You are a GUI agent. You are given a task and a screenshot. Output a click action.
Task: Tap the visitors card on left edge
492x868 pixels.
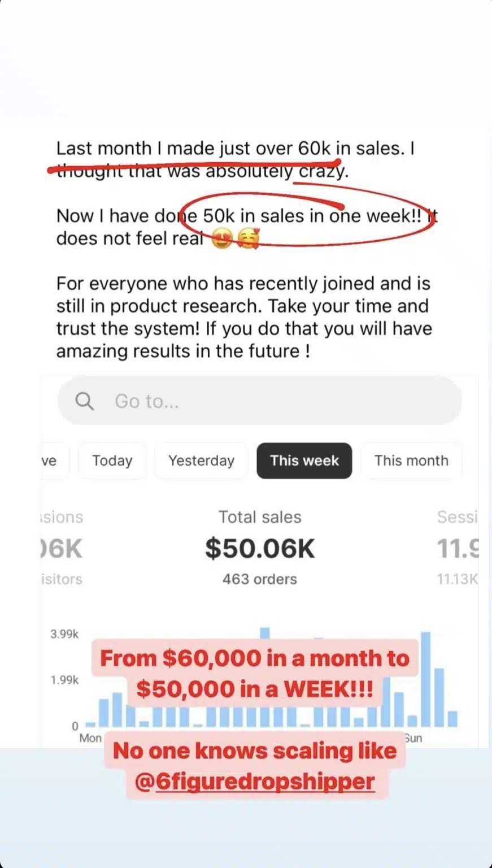[61, 548]
